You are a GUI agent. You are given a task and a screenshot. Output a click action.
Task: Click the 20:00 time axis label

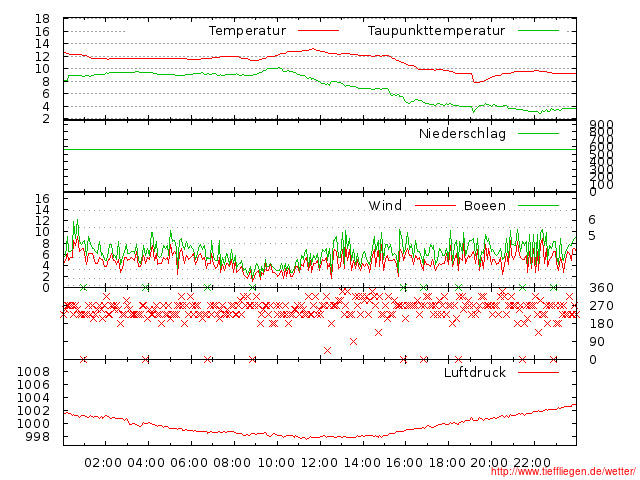[x=489, y=463]
